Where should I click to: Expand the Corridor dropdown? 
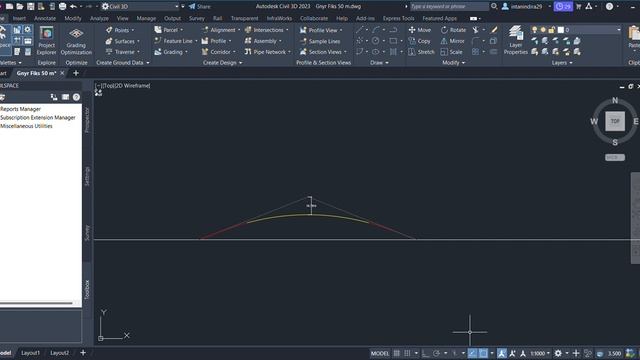tap(234, 52)
